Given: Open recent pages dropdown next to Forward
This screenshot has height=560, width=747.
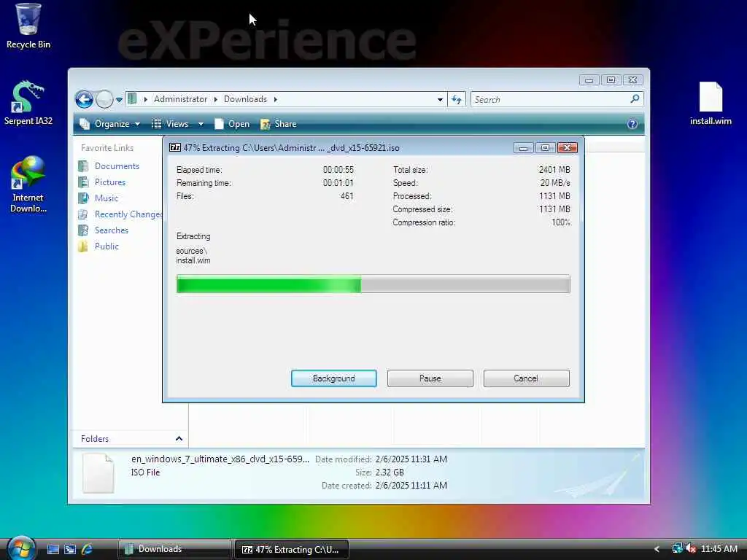Looking at the screenshot, I should click(x=119, y=99).
